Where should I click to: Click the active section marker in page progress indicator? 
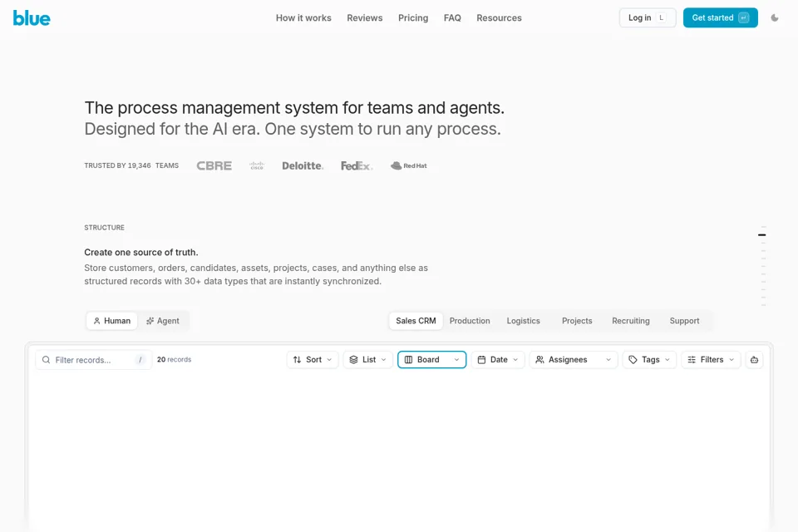point(762,234)
